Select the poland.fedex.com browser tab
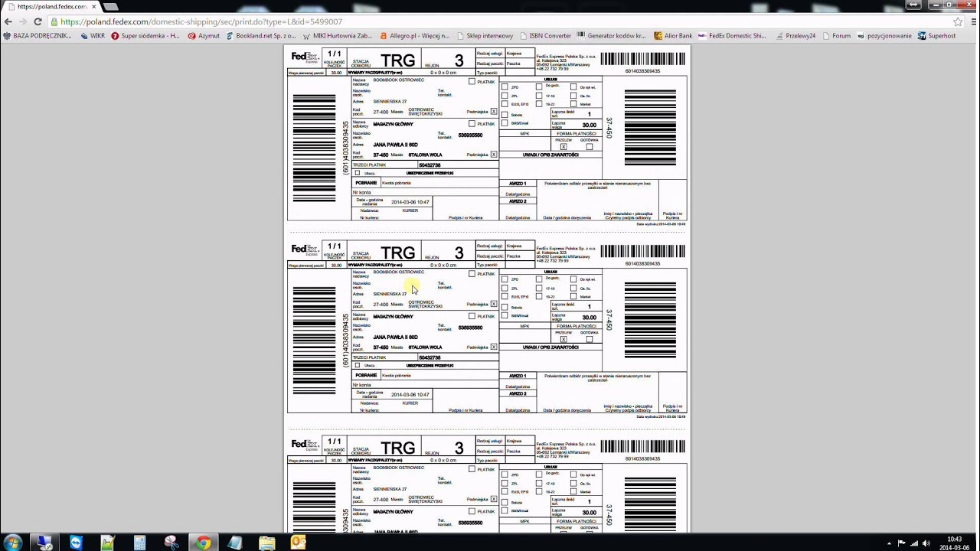This screenshot has width=980, height=551. tap(51, 6)
